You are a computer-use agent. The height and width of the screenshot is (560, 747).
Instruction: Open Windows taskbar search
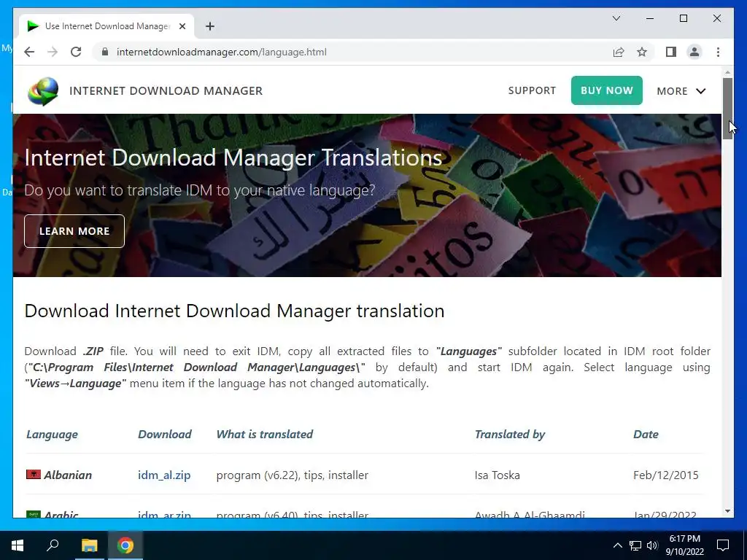pos(53,545)
